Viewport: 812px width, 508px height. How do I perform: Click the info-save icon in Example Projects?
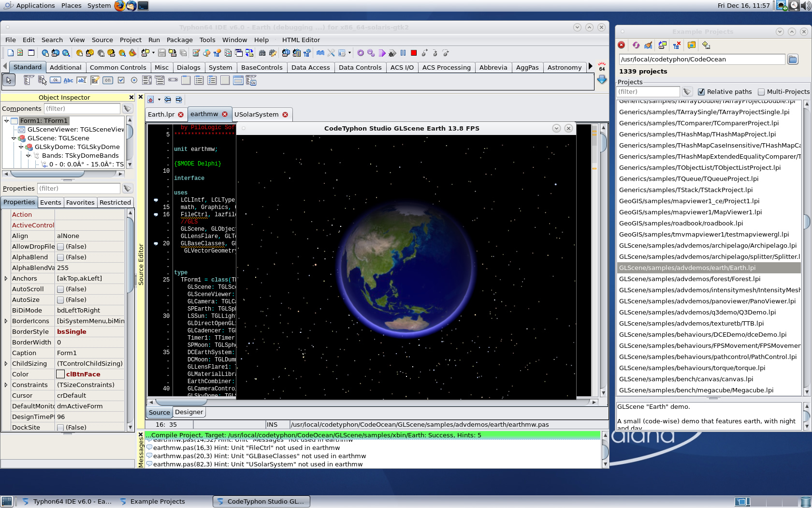[x=706, y=45]
